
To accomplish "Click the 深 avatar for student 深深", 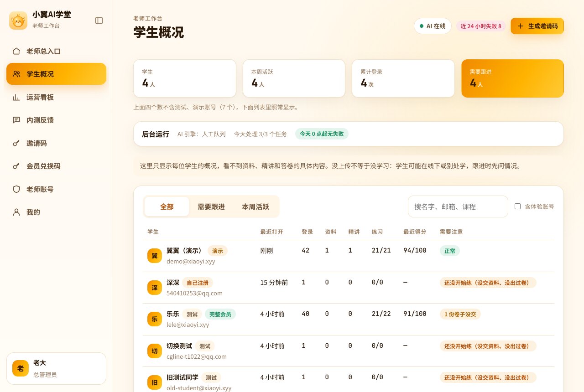I will coord(155,288).
